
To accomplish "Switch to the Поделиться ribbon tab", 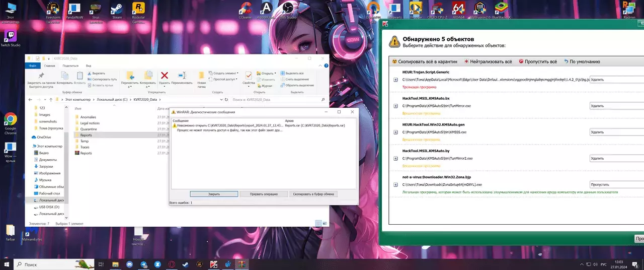I will pos(70,65).
